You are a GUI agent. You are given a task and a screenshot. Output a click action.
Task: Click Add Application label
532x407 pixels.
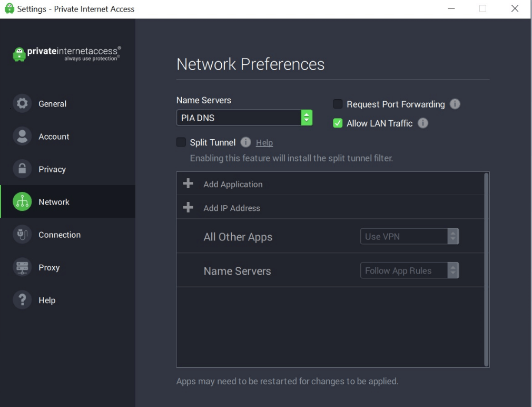(x=233, y=184)
